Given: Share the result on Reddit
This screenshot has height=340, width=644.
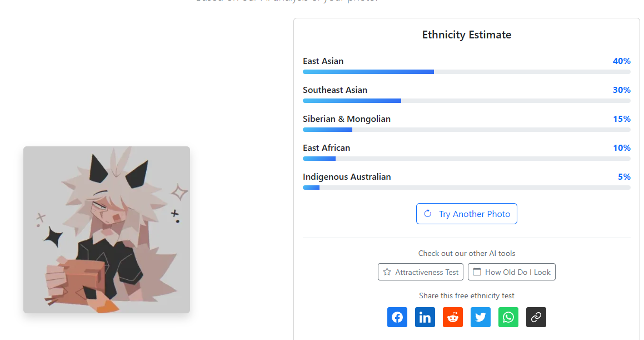Looking at the screenshot, I should click(453, 317).
